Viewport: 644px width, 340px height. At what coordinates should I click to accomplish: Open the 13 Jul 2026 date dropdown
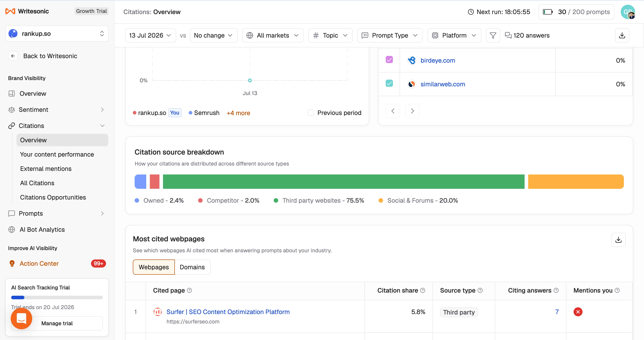(x=150, y=36)
